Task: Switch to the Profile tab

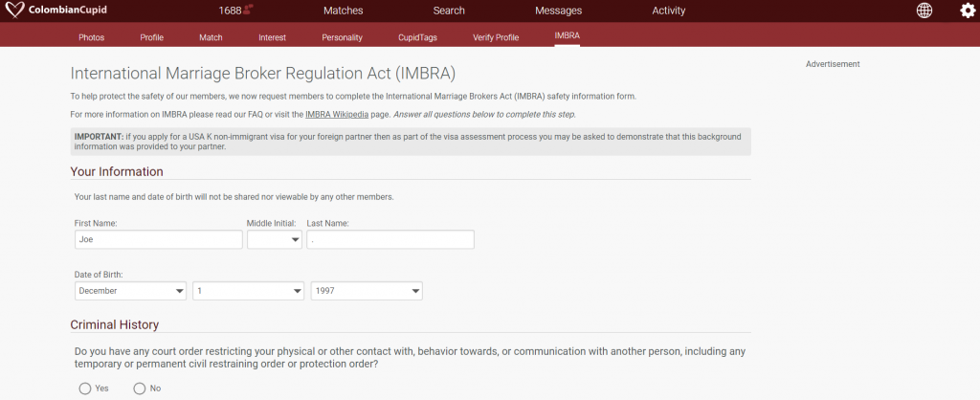Action: point(152,37)
